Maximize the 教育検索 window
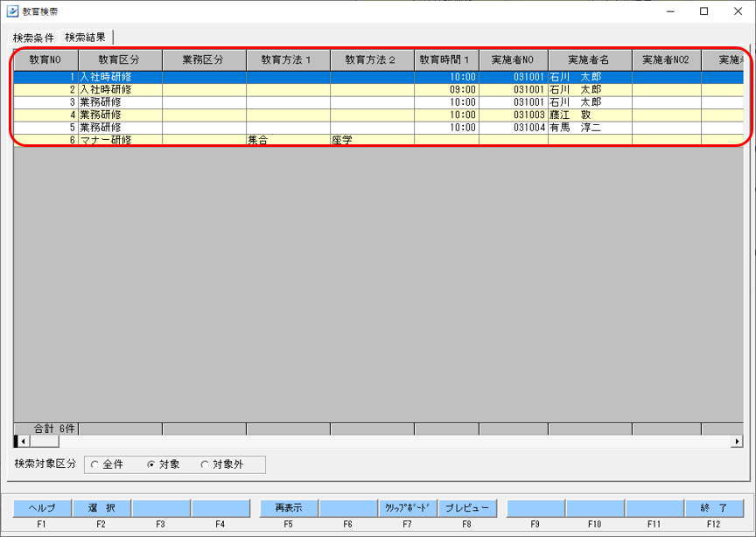Viewport: 756px width, 537px height. pos(703,11)
